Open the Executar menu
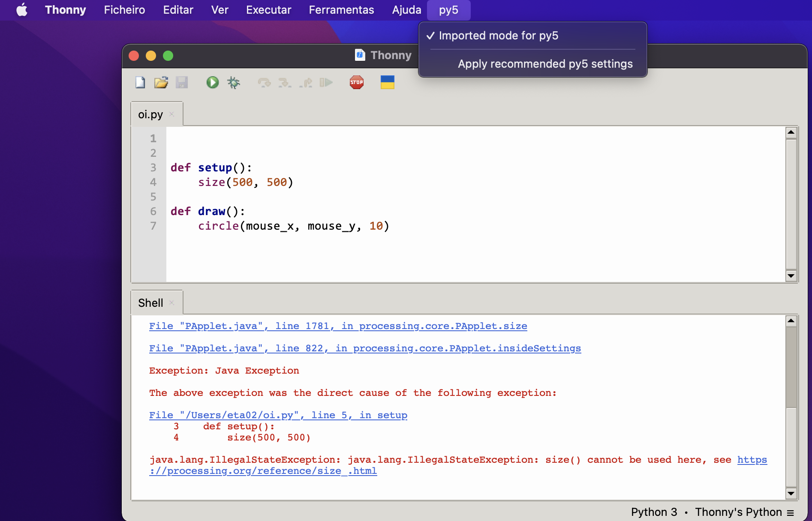The width and height of the screenshot is (812, 521). tap(268, 10)
